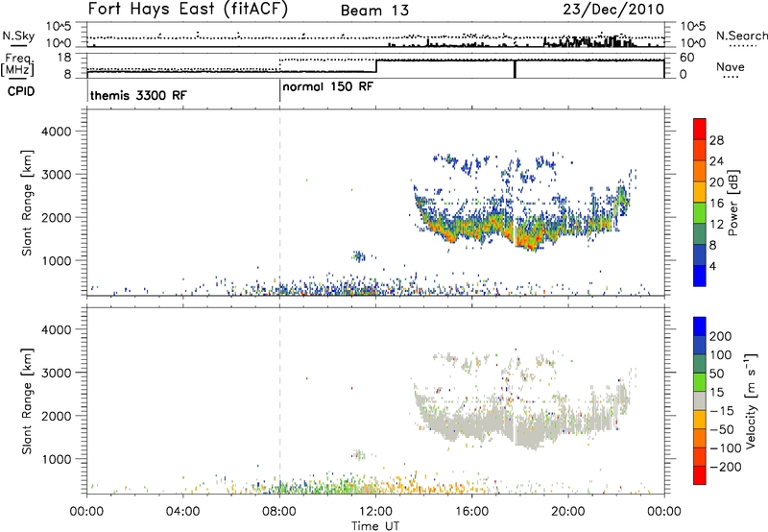Click the "normal 150 RF" CPID text
The height and width of the screenshot is (532, 768).
[327, 86]
